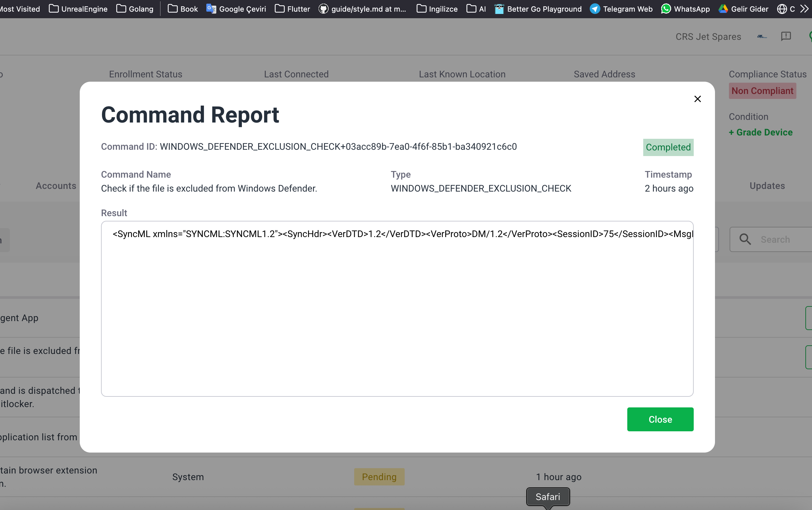Switch to the Updates tab
The image size is (812, 510).
[x=767, y=186]
